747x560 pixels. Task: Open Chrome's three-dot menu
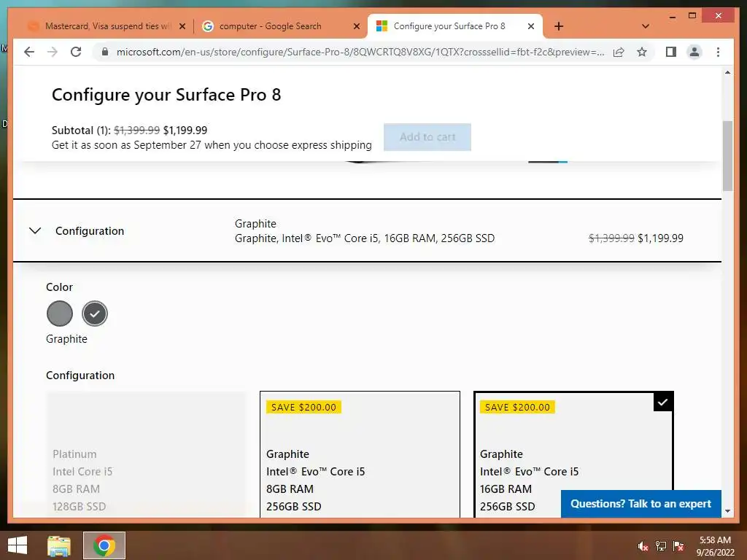[x=718, y=52]
